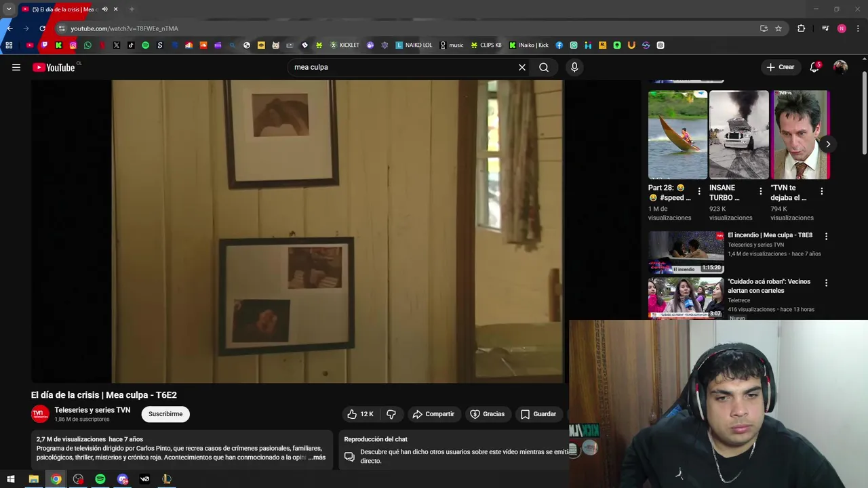Open Spotify from the taskbar
This screenshot has width=868, height=488.
(100, 479)
